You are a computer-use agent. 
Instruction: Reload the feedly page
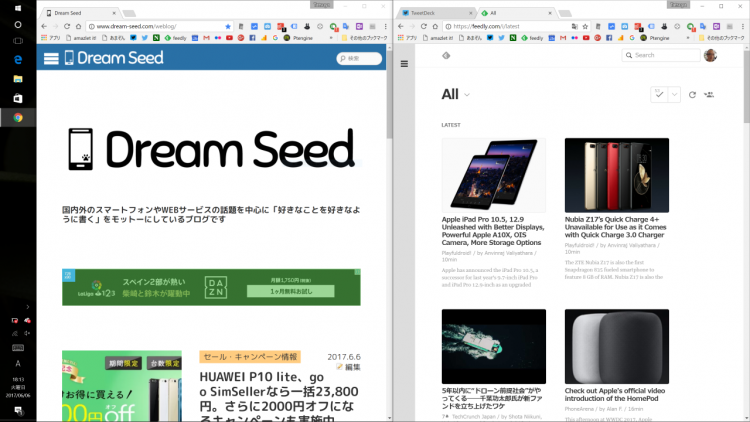click(x=424, y=26)
